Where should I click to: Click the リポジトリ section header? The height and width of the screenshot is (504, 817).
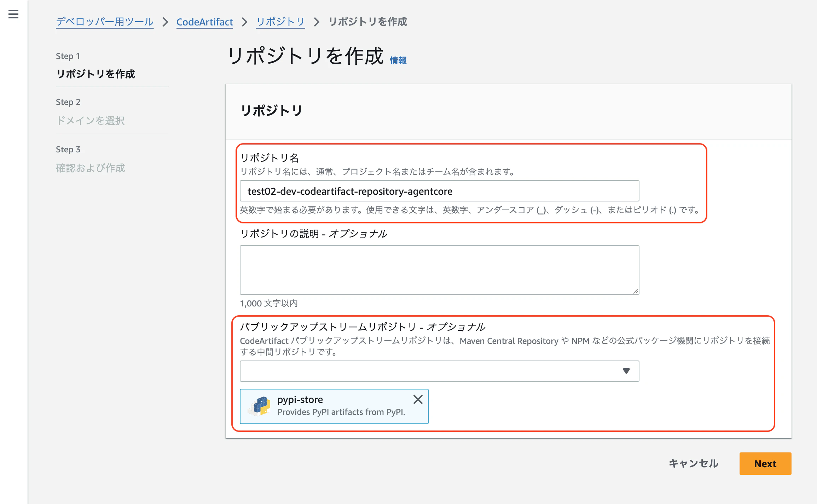[271, 111]
